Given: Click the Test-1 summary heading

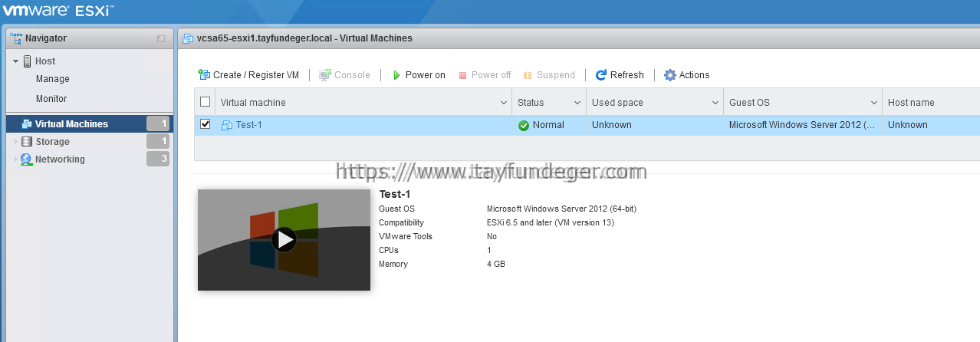Looking at the screenshot, I should 395,194.
